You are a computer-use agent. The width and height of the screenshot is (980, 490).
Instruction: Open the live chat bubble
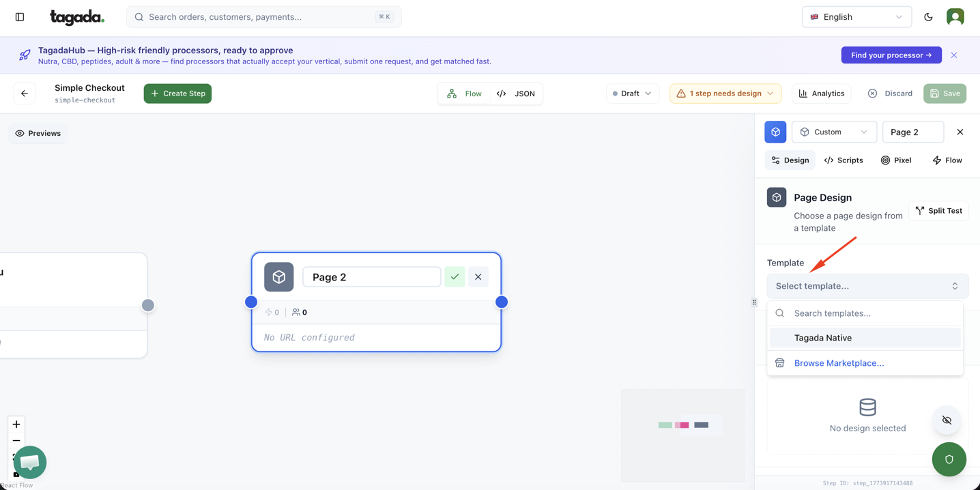[30, 462]
